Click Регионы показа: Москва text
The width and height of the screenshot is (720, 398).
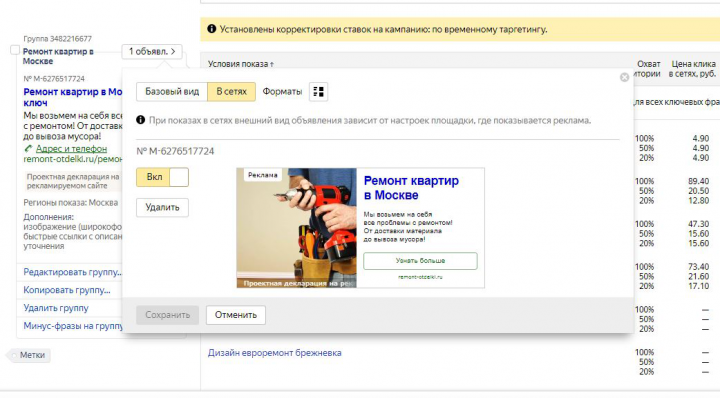pyautogui.click(x=71, y=202)
